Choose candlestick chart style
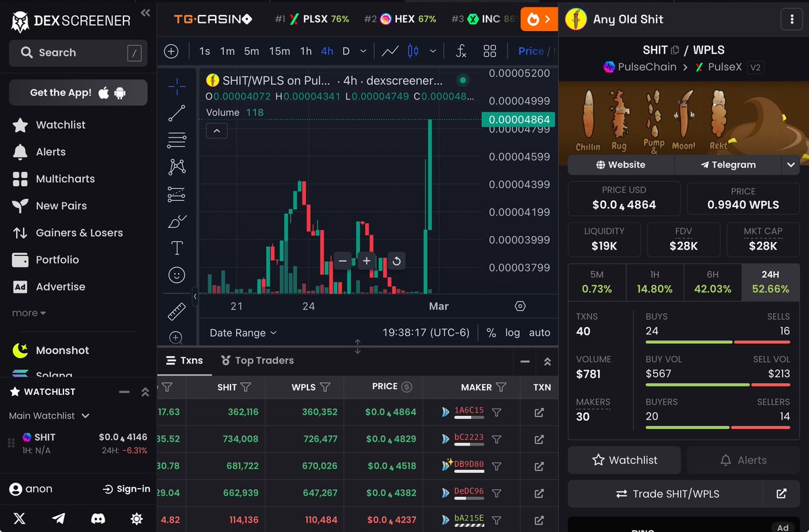This screenshot has width=809, height=532. point(413,51)
